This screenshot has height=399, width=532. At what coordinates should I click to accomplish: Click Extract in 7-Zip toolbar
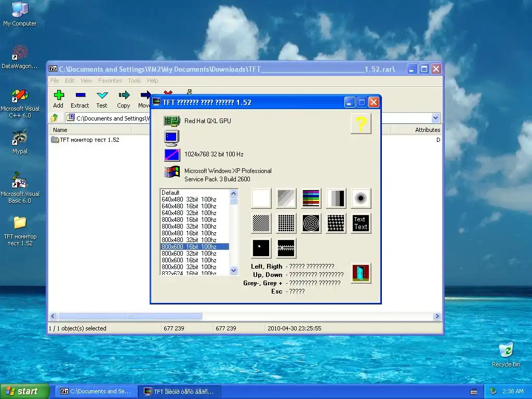(x=79, y=99)
